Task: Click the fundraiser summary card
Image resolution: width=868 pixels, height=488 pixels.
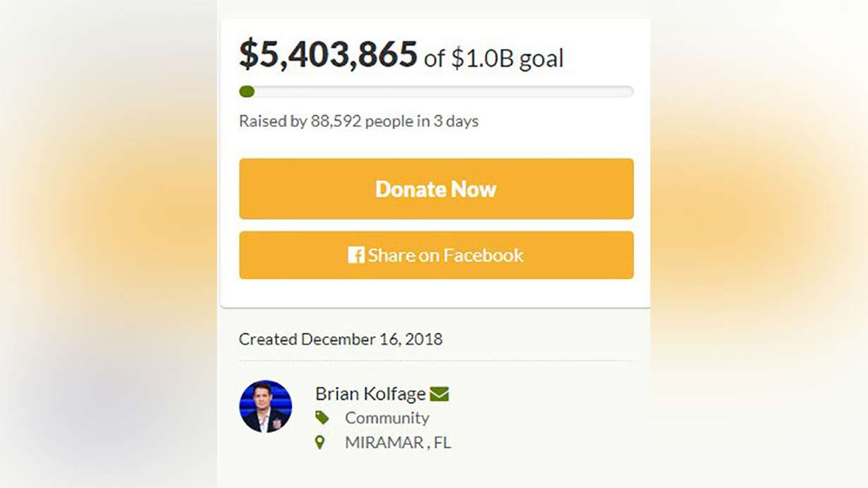Action: click(x=435, y=162)
